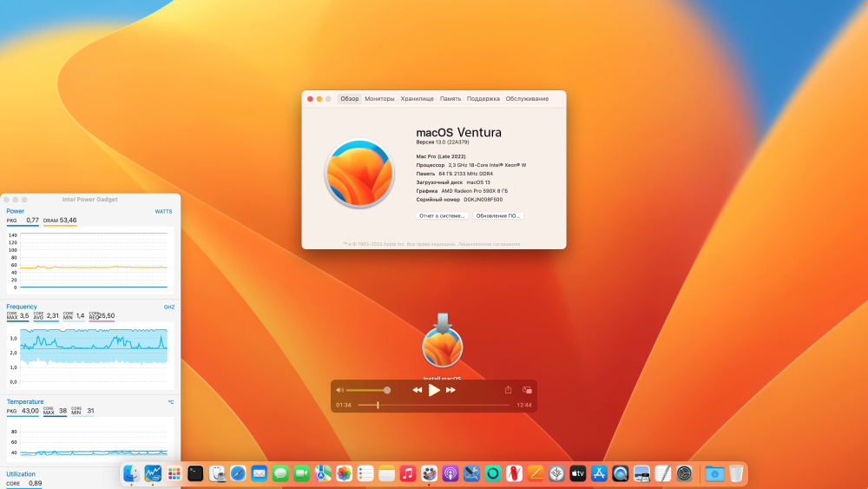Open QuickTime Player Dock icon
The width and height of the screenshot is (868, 489).
[621, 473]
